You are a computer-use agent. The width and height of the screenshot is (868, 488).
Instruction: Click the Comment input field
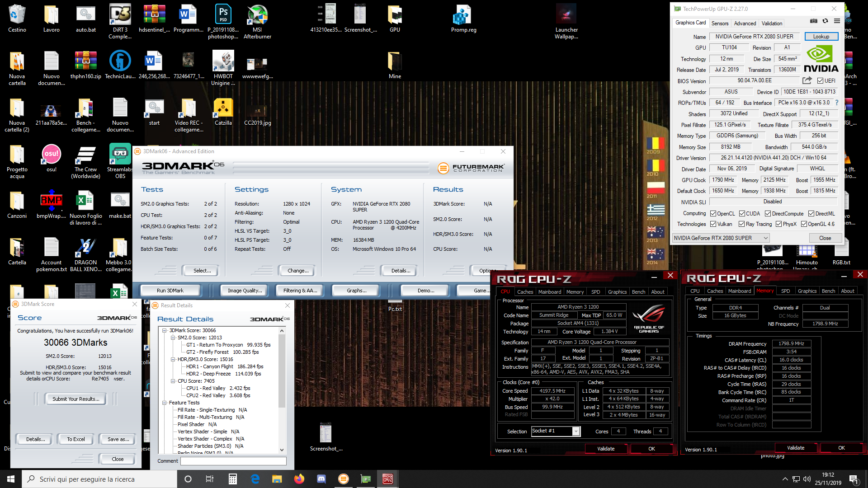pos(233,461)
